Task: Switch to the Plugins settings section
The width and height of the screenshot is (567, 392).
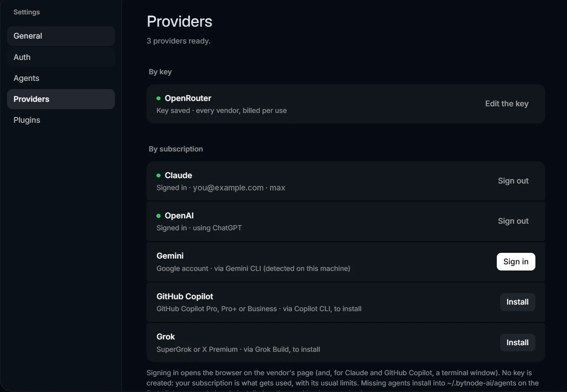Action: [61, 120]
